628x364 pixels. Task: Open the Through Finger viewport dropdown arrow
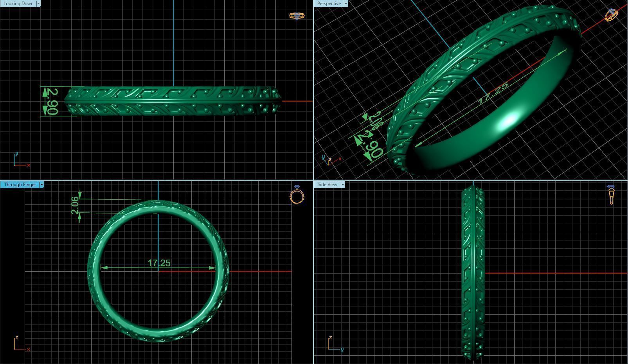[41, 185]
